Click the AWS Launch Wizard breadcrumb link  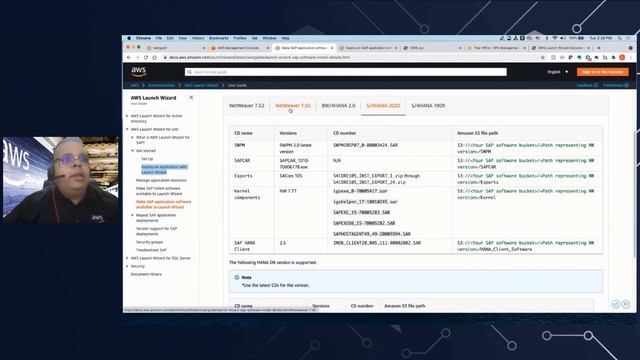point(201,85)
